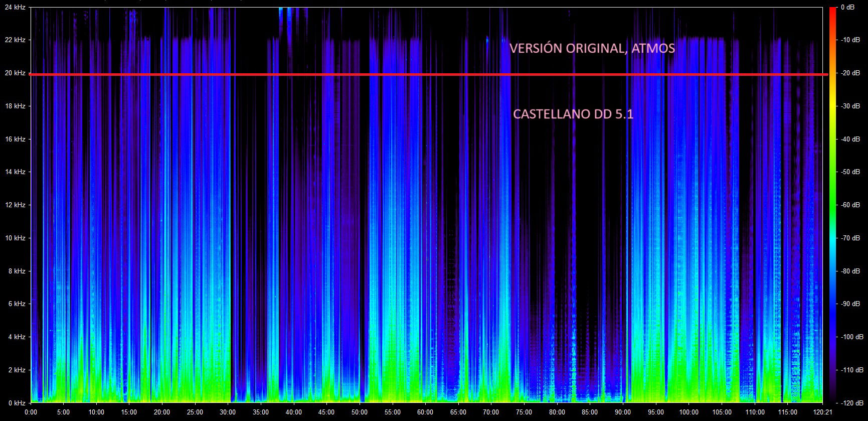This screenshot has height=421, width=868.
Task: Select the 16 kHz frequency axis label
Action: click(15, 139)
